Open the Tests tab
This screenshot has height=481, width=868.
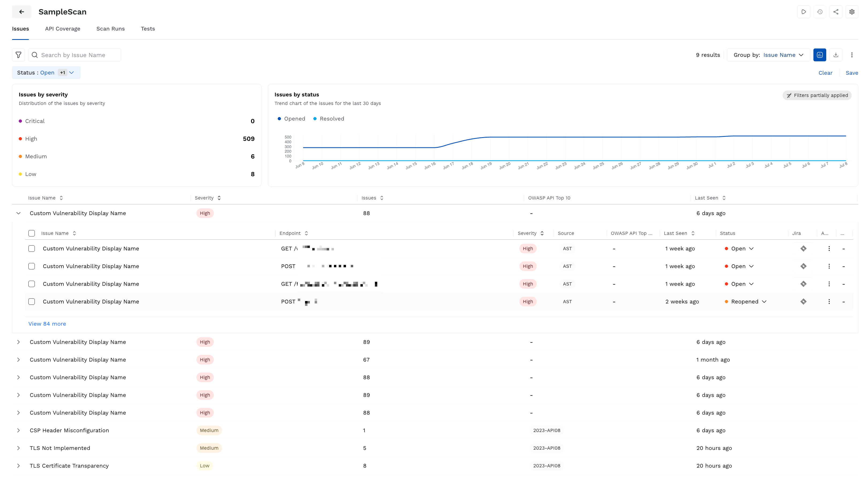(148, 29)
